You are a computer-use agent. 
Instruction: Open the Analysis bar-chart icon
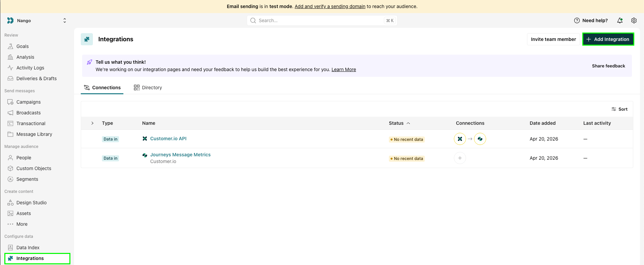[10, 57]
